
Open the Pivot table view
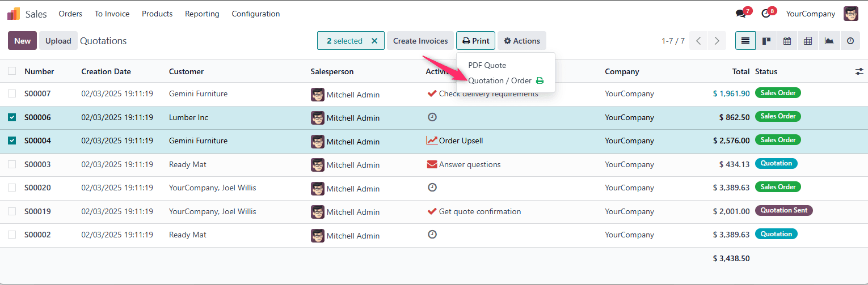(x=808, y=41)
